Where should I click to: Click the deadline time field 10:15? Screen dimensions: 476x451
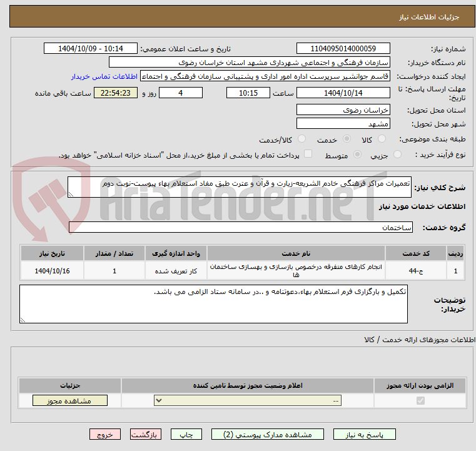pos(248,93)
